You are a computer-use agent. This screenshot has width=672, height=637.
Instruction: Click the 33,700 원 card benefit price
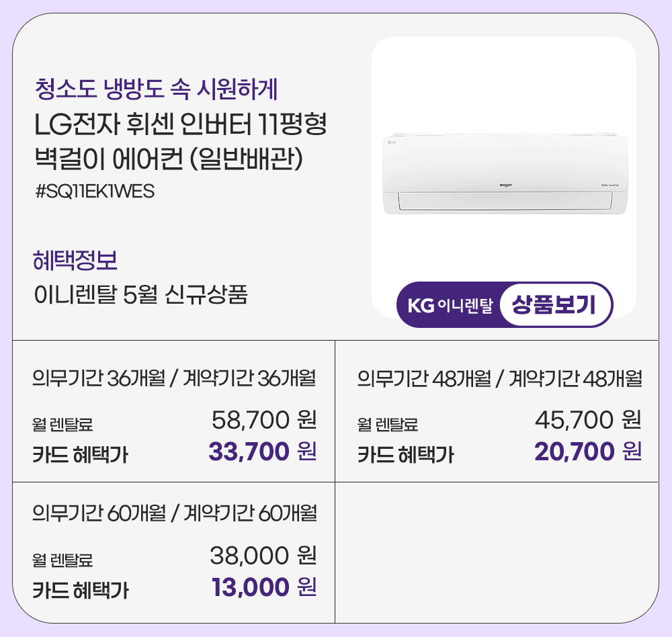tap(262, 452)
